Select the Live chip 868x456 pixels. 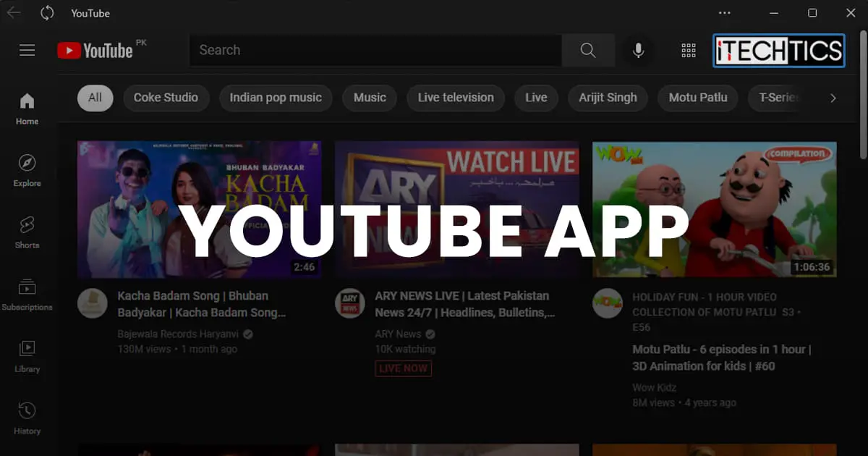(536, 98)
